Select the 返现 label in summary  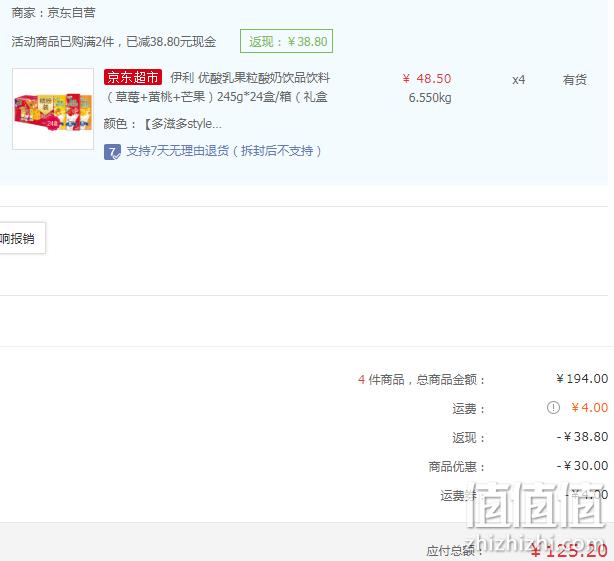(x=469, y=438)
